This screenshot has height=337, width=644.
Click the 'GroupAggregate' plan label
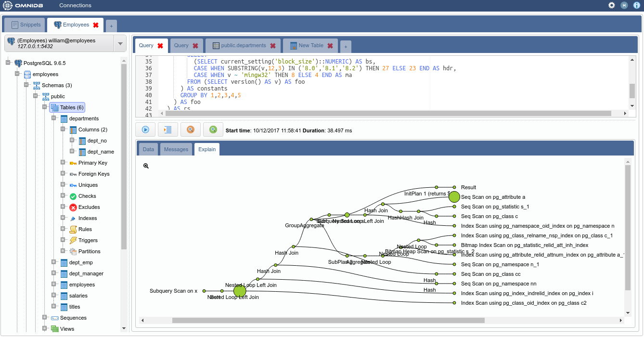304,225
